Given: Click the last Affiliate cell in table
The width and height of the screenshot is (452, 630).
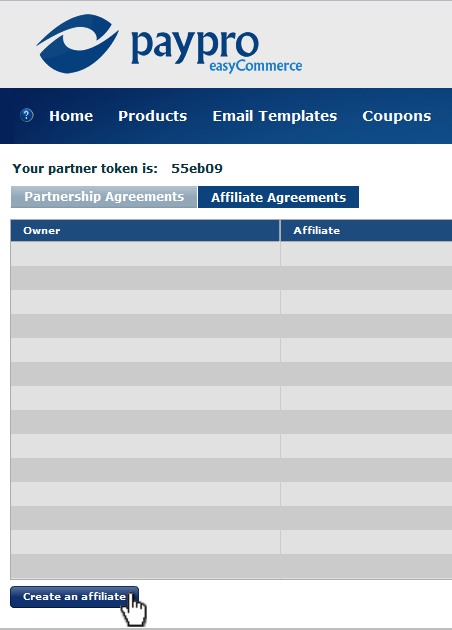Looking at the screenshot, I should (x=366, y=567).
